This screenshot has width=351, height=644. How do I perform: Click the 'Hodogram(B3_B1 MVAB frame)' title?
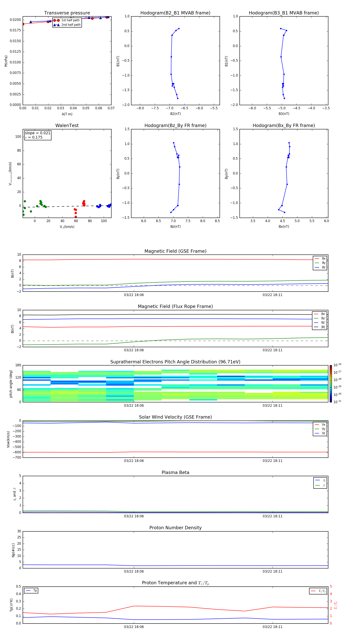point(284,13)
